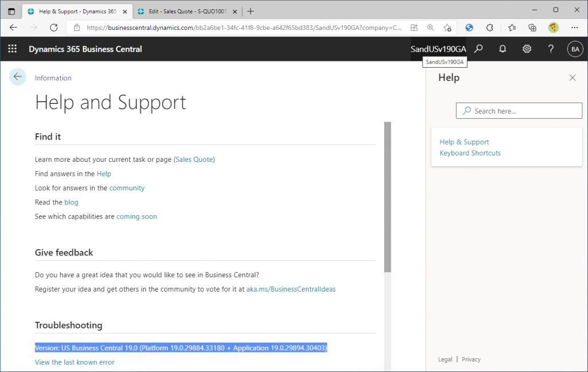Open the coming soon link
This screenshot has width=588, height=372.
[137, 216]
